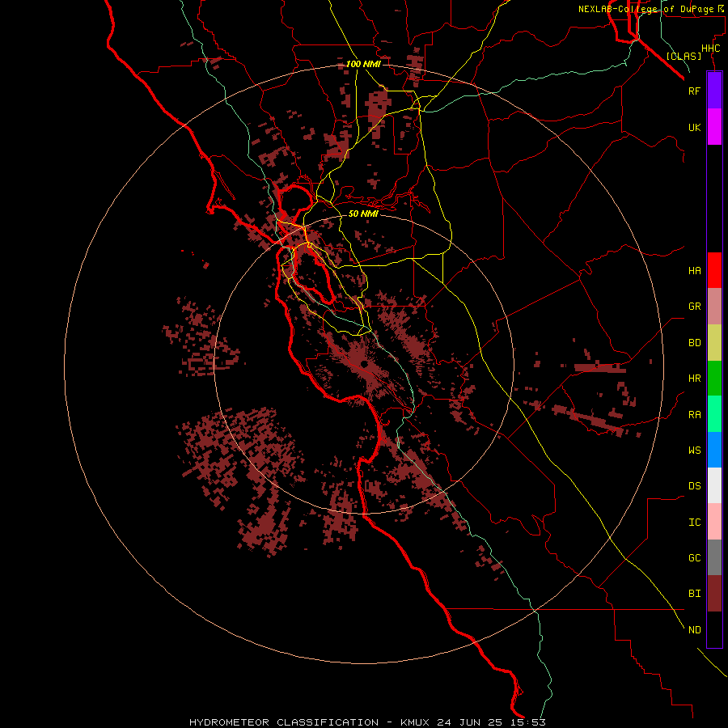Click the DS white legend swatch
This screenshot has height=728, width=728.
714,485
